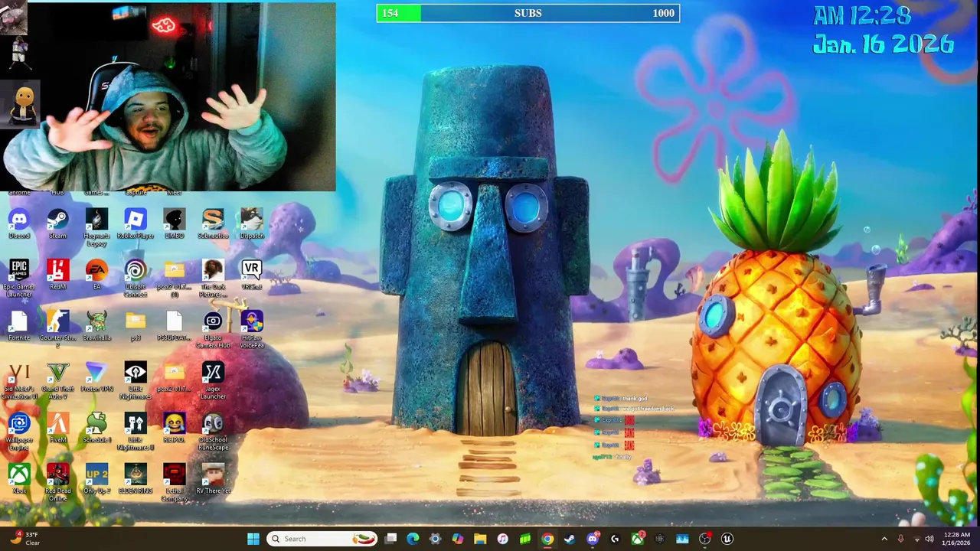The height and width of the screenshot is (551, 980).
Task: Select the ELDEN RING desktop icon
Action: tap(136, 478)
